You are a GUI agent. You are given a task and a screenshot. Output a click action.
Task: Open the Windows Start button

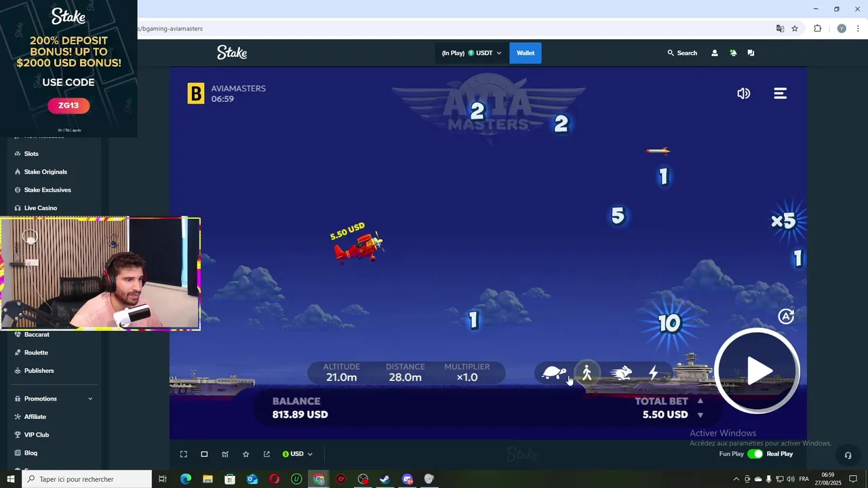pyautogui.click(x=11, y=479)
